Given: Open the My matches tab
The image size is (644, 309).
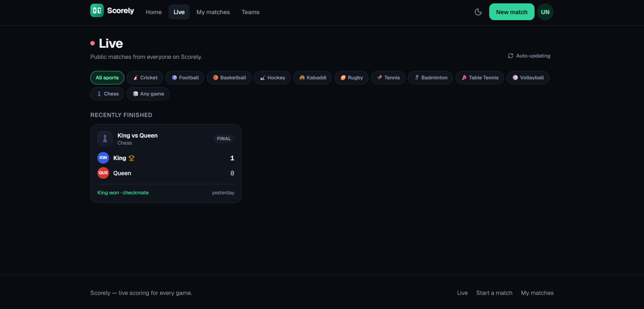Looking at the screenshot, I should (x=213, y=12).
